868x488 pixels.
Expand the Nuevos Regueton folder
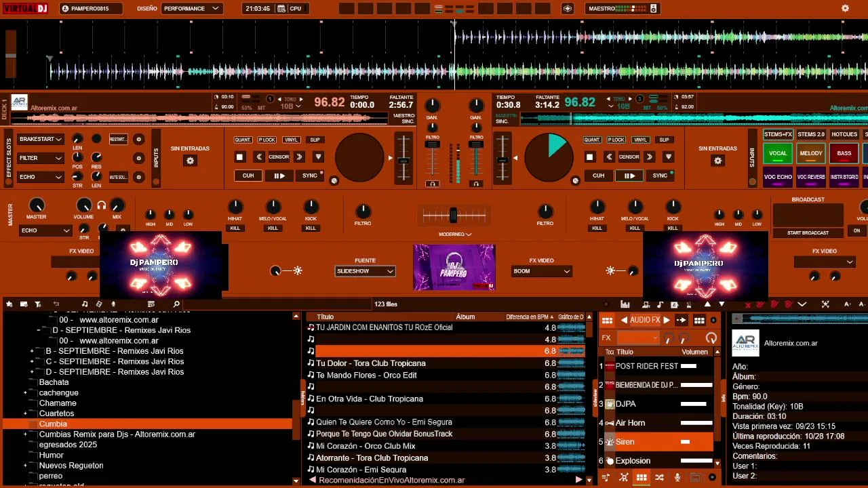pyautogui.click(x=25, y=466)
